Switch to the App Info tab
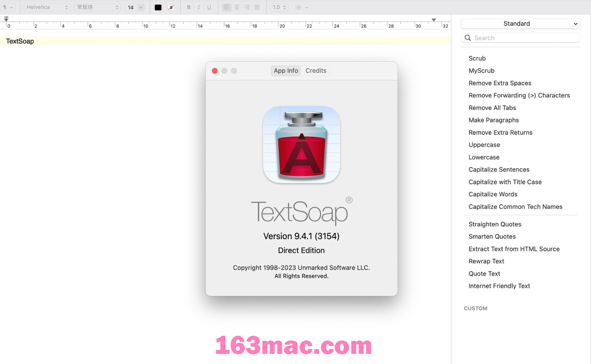 coord(286,71)
